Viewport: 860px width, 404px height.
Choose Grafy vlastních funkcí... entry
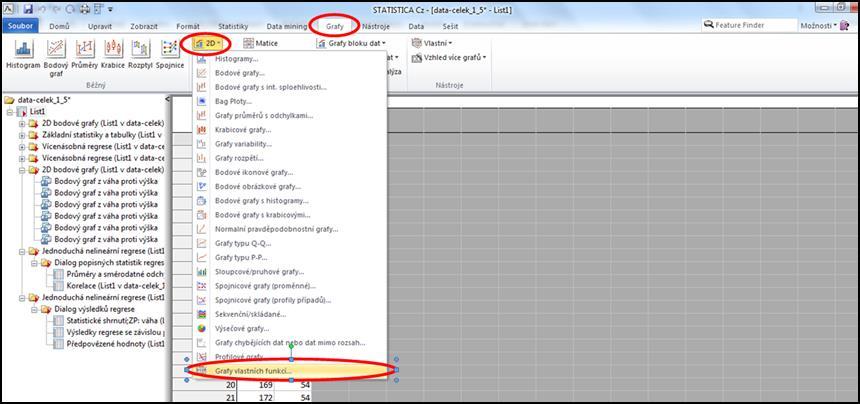pyautogui.click(x=290, y=371)
